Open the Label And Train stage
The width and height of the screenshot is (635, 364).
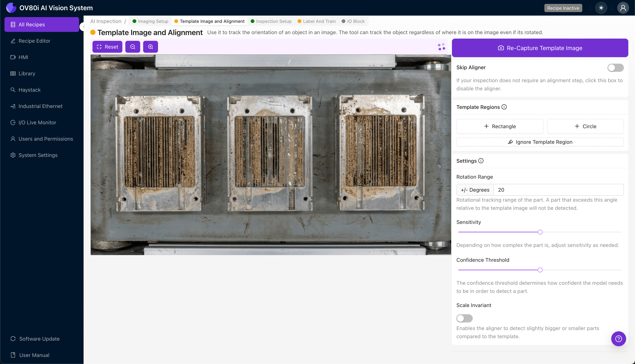pyautogui.click(x=317, y=21)
